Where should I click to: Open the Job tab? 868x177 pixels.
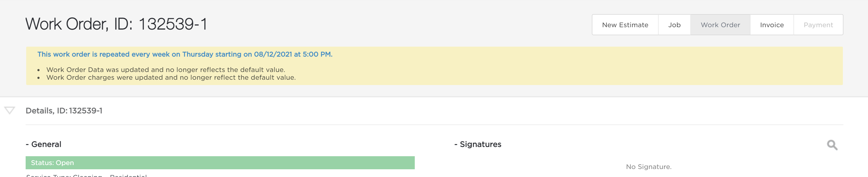pos(674,25)
